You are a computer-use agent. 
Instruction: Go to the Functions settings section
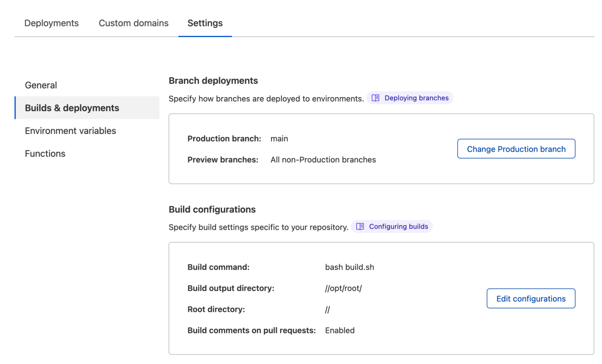click(x=45, y=153)
